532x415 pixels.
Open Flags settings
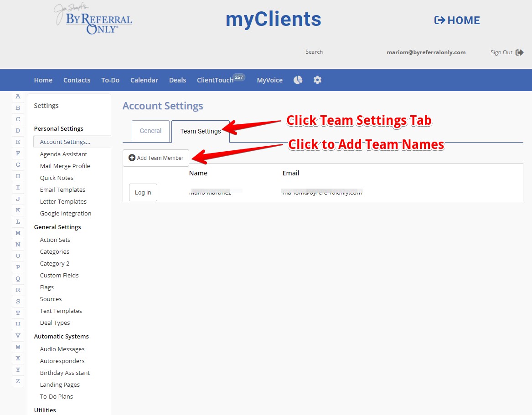click(x=46, y=287)
